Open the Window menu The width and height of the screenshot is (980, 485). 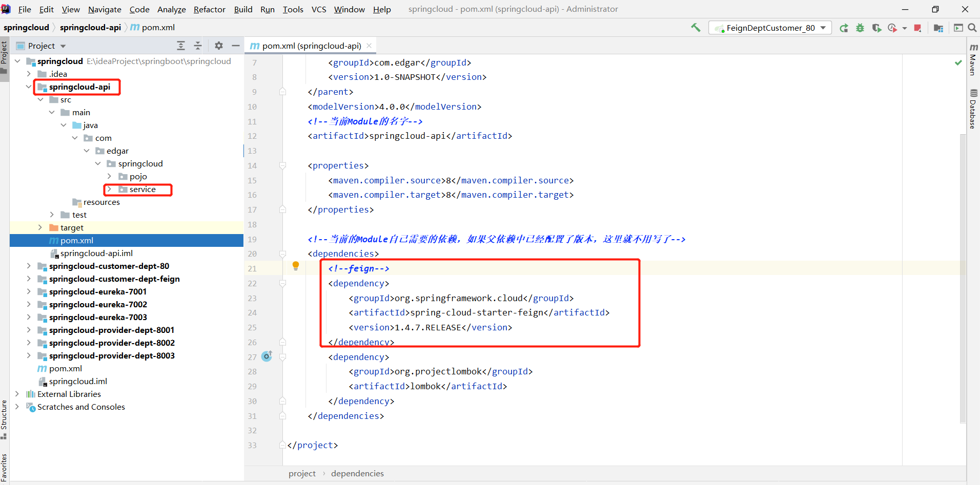pyautogui.click(x=349, y=9)
